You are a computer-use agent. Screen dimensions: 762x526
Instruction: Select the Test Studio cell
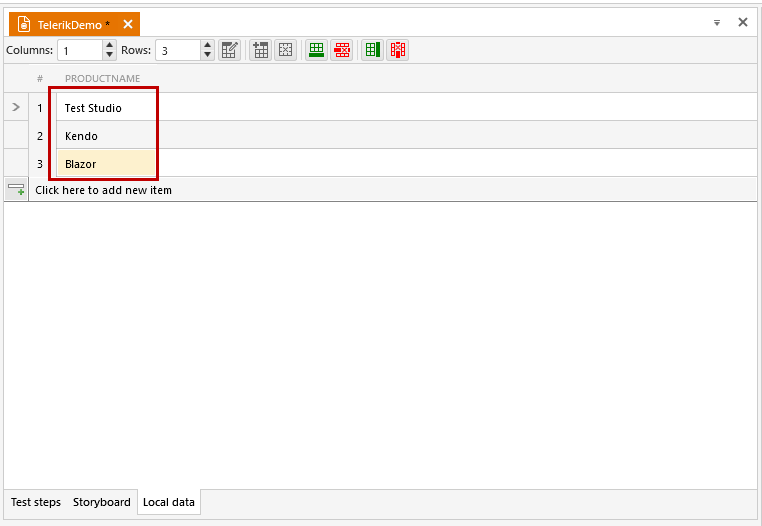106,107
